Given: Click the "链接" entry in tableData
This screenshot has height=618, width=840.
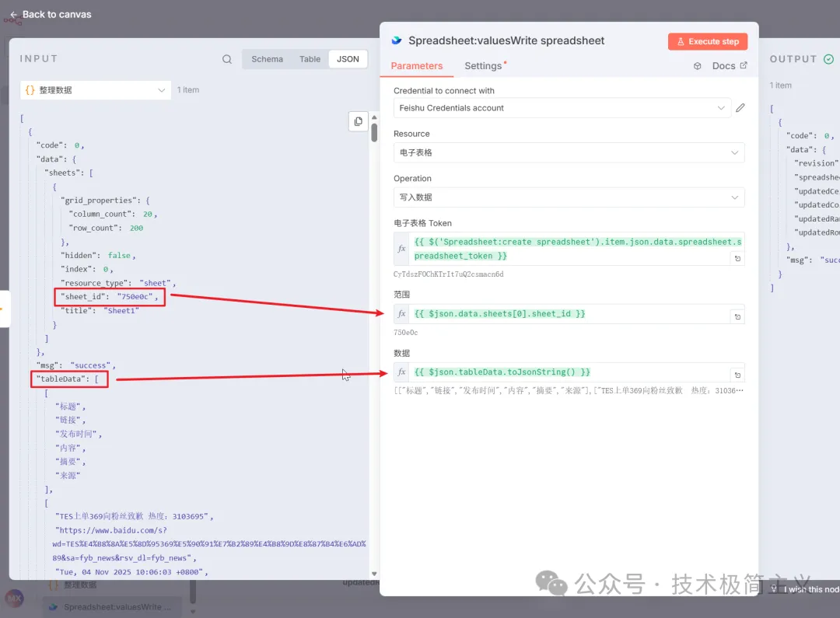Looking at the screenshot, I should pos(70,420).
